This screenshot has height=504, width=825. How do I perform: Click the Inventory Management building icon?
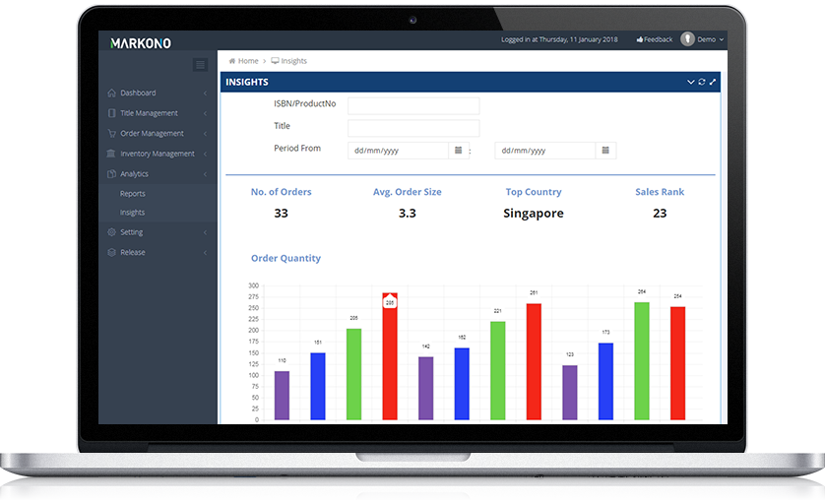tap(111, 154)
